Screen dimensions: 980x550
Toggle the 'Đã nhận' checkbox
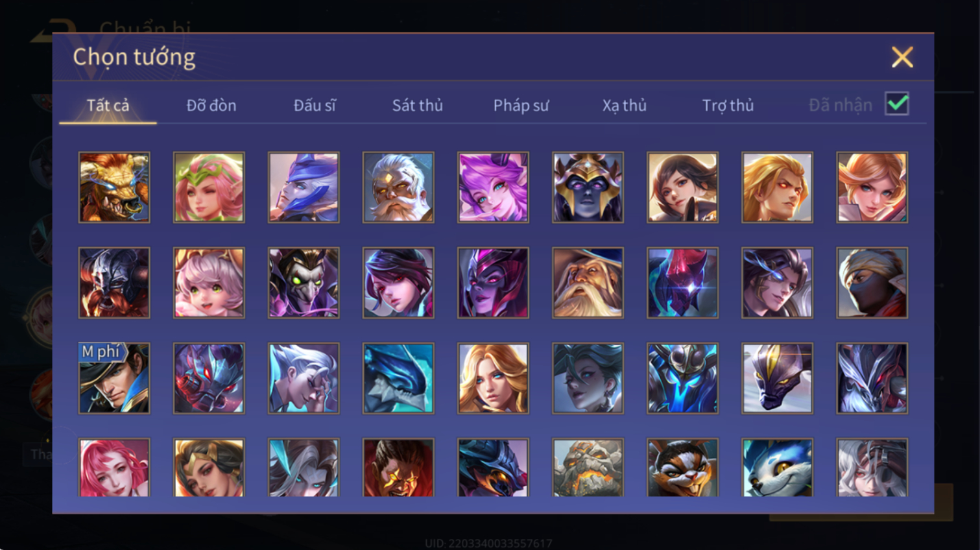pos(897,104)
